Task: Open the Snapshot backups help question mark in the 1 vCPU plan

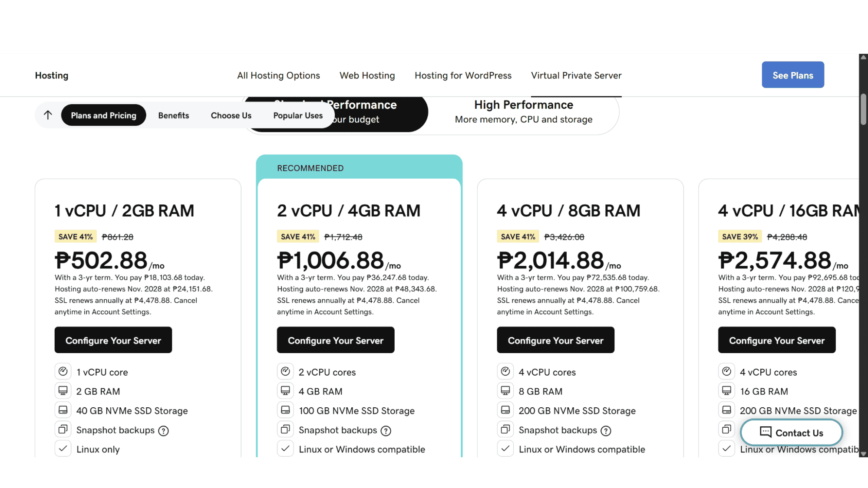Action: point(164,430)
